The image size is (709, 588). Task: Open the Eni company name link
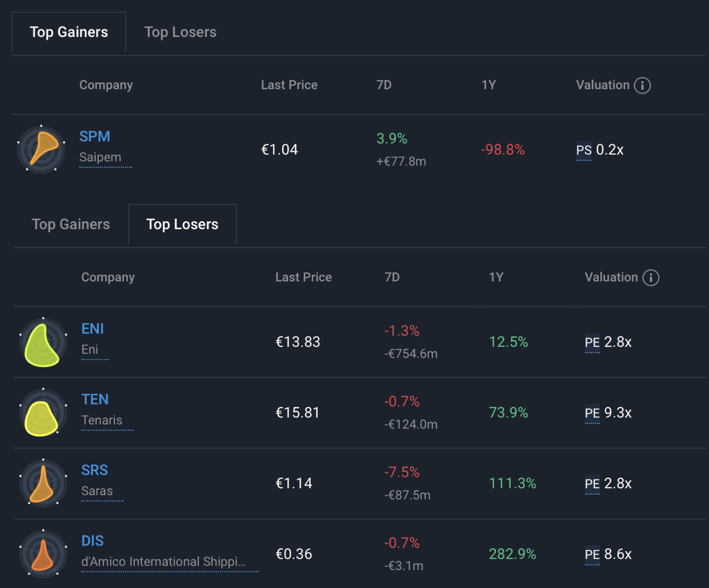(90, 350)
